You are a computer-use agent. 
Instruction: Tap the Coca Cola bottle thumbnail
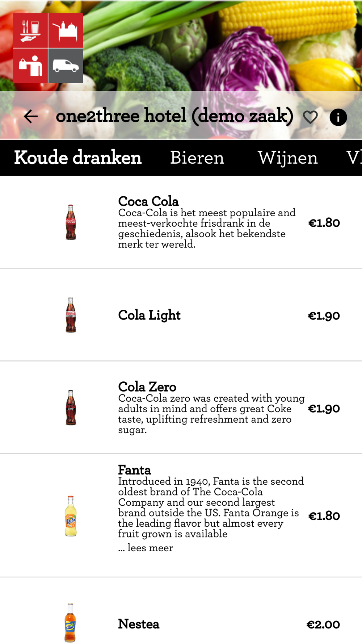click(x=71, y=222)
